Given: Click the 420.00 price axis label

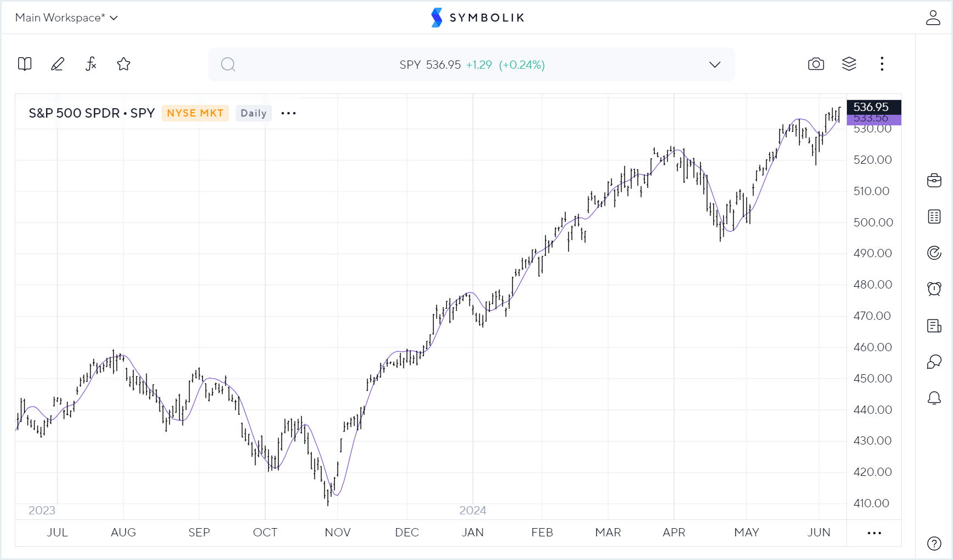Looking at the screenshot, I should click(873, 472).
